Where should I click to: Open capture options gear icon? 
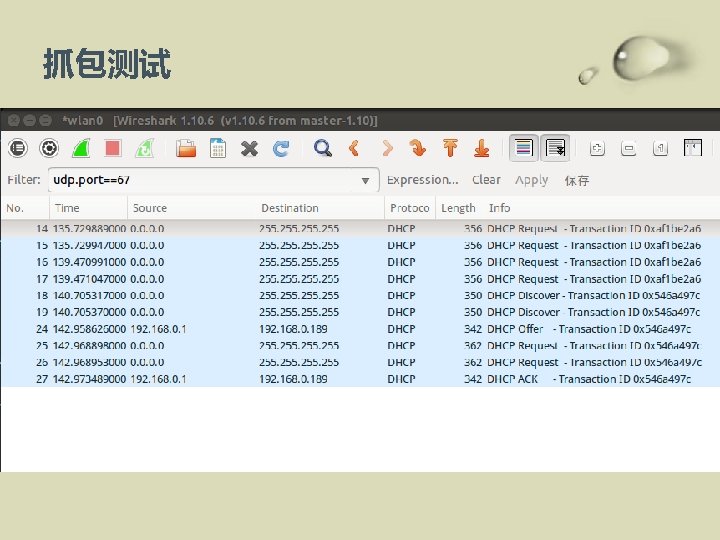49,148
